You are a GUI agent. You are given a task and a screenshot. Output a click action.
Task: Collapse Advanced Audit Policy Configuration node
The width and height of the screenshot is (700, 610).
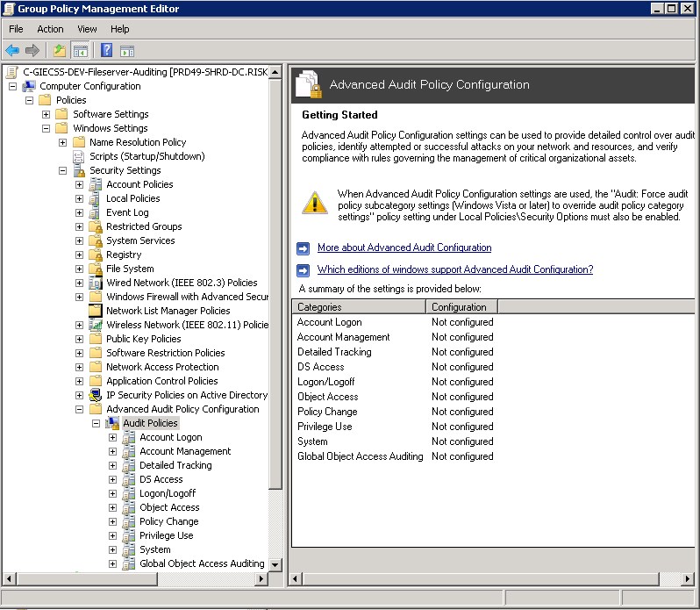tap(80, 409)
